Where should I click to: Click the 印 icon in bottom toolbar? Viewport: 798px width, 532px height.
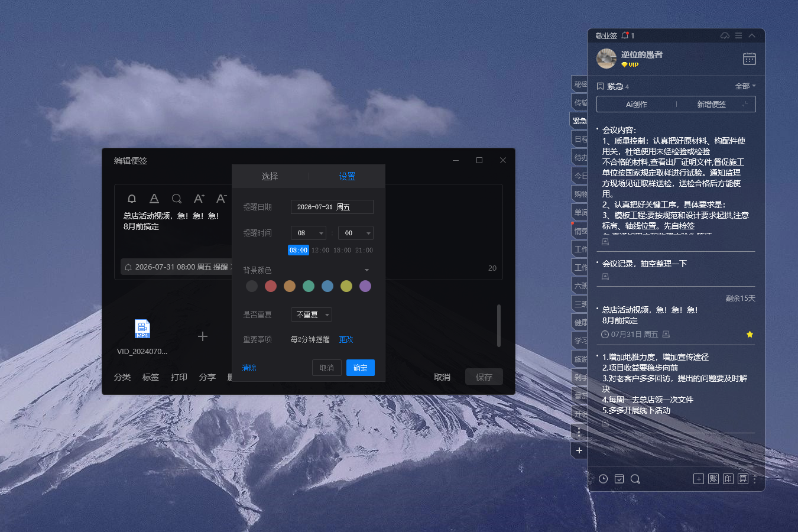tap(728, 479)
